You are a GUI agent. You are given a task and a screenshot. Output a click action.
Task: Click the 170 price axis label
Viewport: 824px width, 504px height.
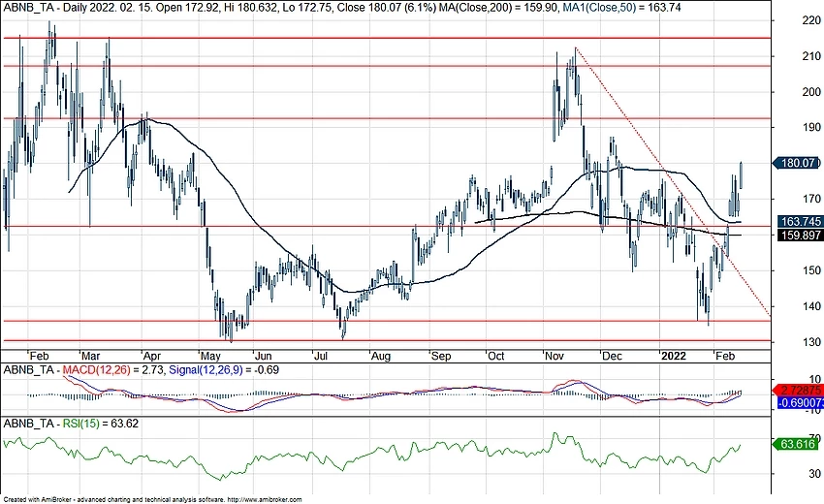pos(812,199)
